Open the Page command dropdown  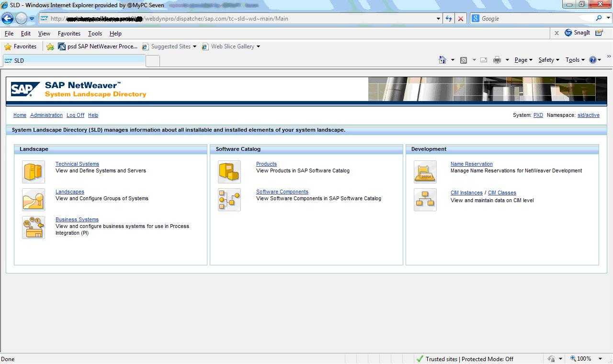[523, 60]
